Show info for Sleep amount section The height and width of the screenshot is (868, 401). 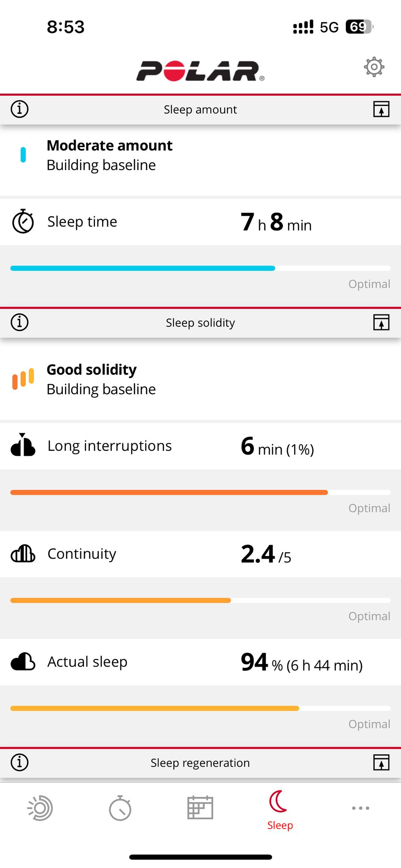point(19,109)
